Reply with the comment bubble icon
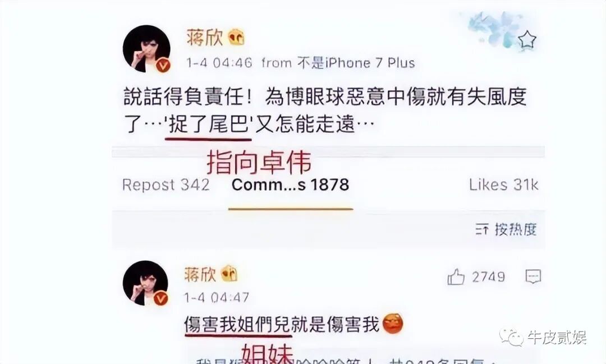 point(534,277)
